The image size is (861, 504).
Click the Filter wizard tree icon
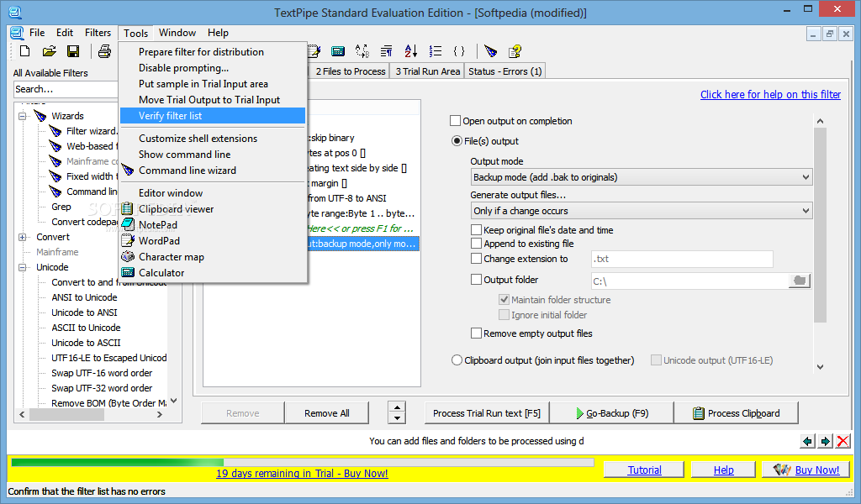(55, 131)
